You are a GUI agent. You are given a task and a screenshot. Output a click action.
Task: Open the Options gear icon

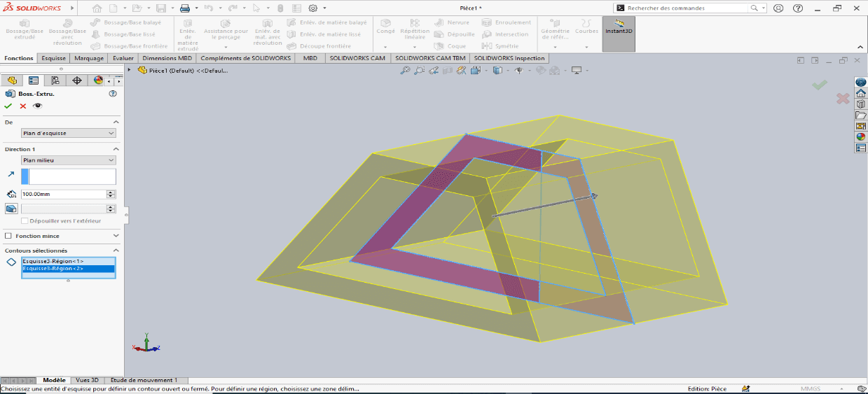coord(313,8)
